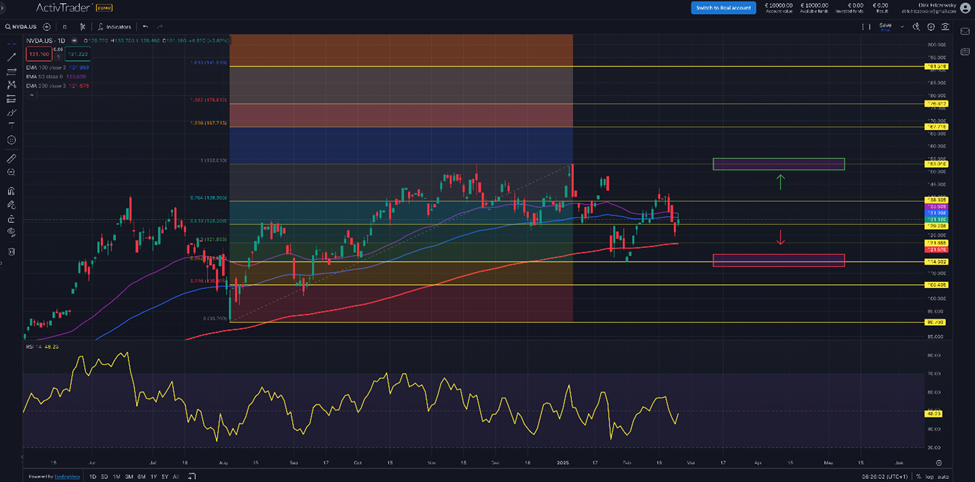Click the red sell price button
Viewport: 975px width, 482px height.
tap(38, 52)
